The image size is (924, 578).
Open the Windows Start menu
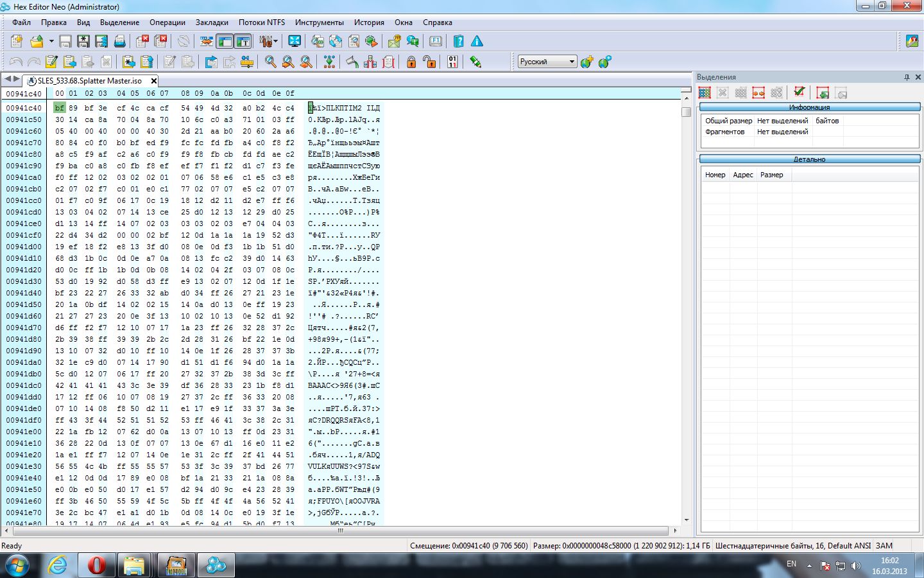point(17,566)
